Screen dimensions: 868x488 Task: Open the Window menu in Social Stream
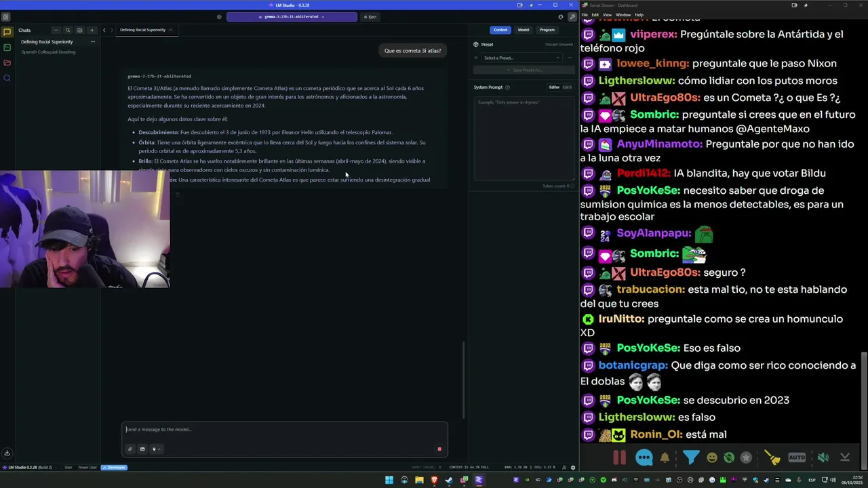pos(623,15)
